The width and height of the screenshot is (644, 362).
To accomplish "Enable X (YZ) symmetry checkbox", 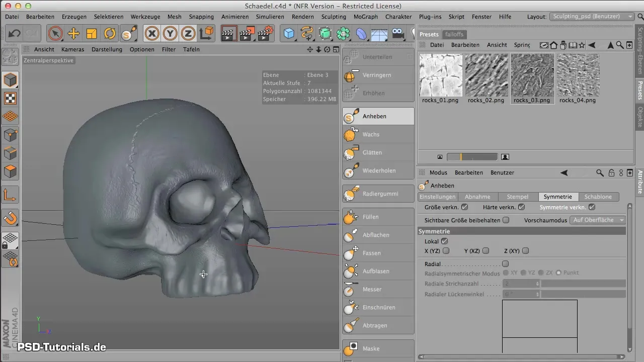I will click(x=446, y=250).
